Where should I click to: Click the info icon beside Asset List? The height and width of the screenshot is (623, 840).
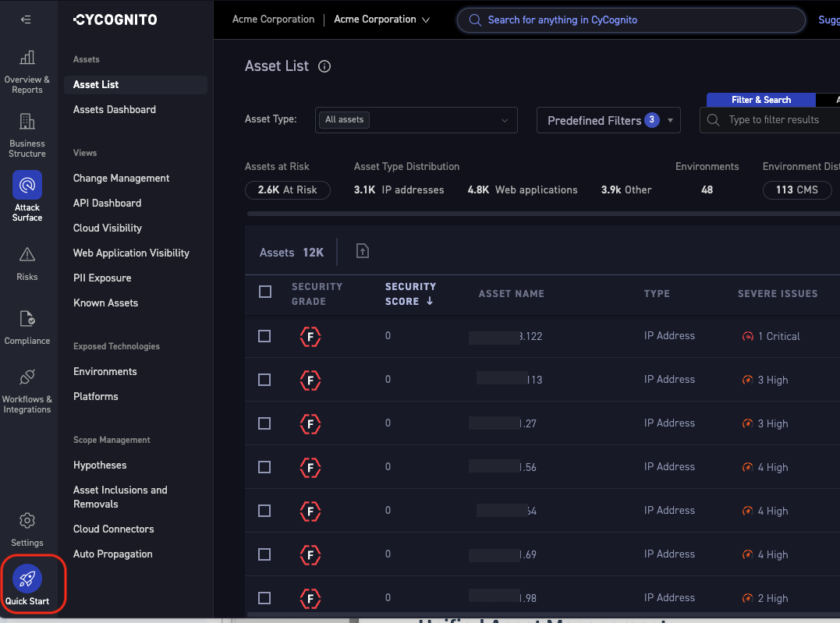tap(324, 66)
